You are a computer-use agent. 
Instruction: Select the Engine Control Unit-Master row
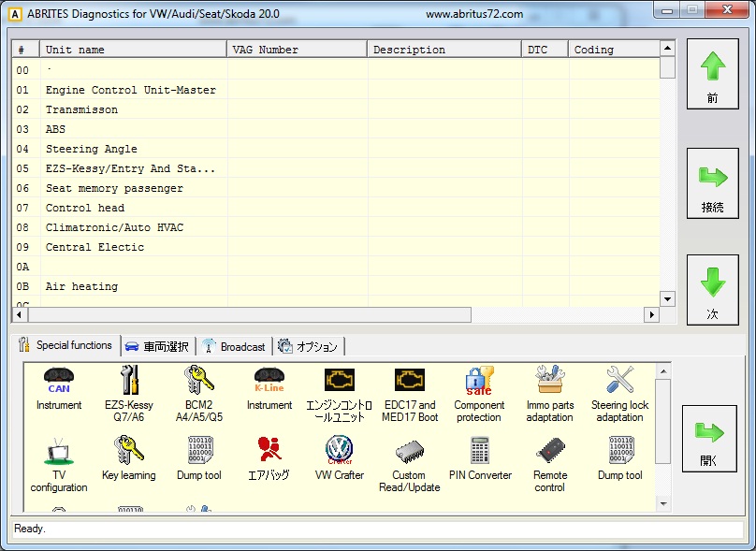[x=336, y=90]
